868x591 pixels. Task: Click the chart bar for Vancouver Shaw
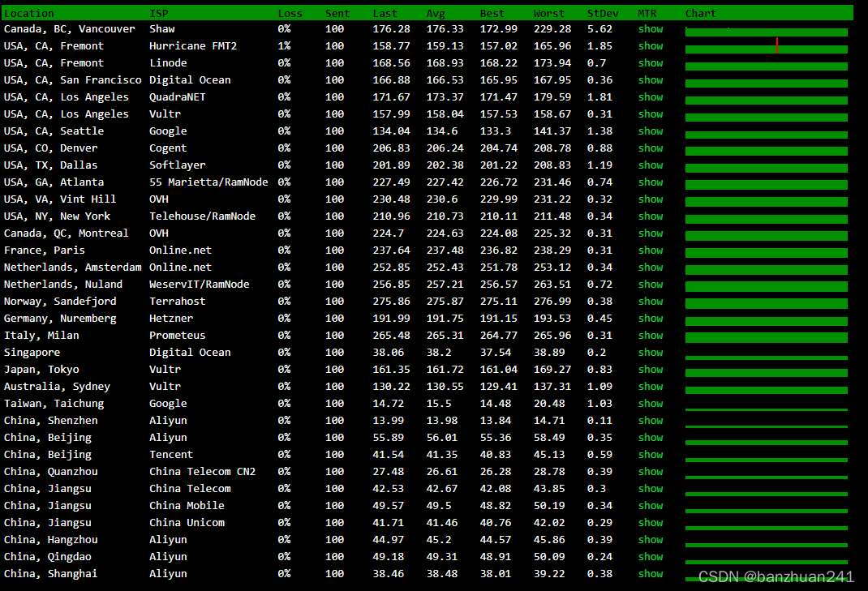(x=766, y=32)
